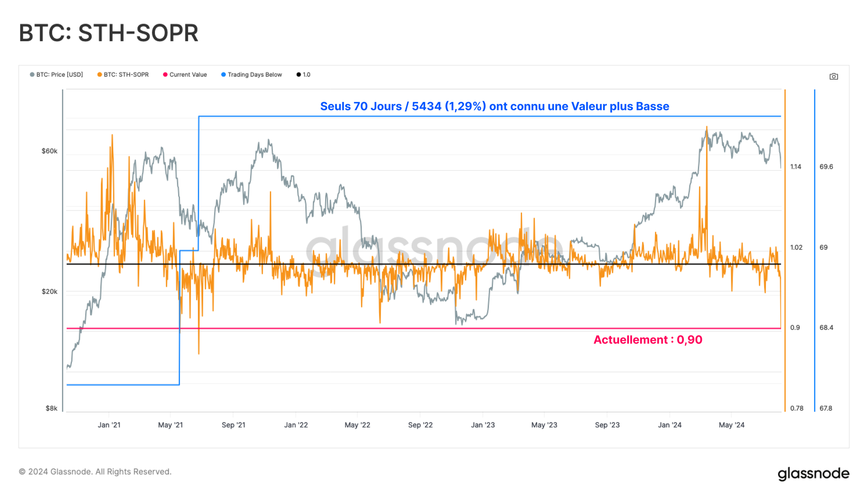Click the $60k y-axis label

click(x=49, y=151)
